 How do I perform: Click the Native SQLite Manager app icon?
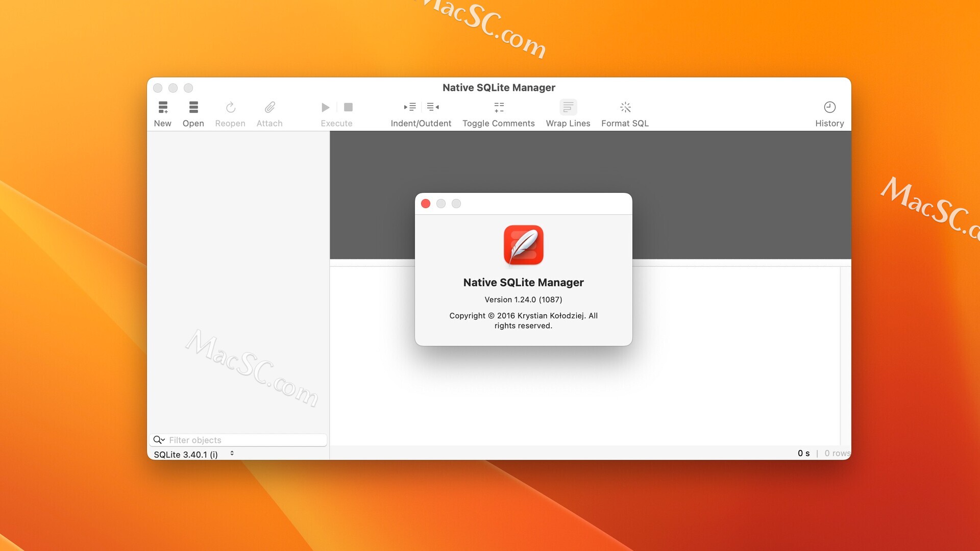(524, 244)
